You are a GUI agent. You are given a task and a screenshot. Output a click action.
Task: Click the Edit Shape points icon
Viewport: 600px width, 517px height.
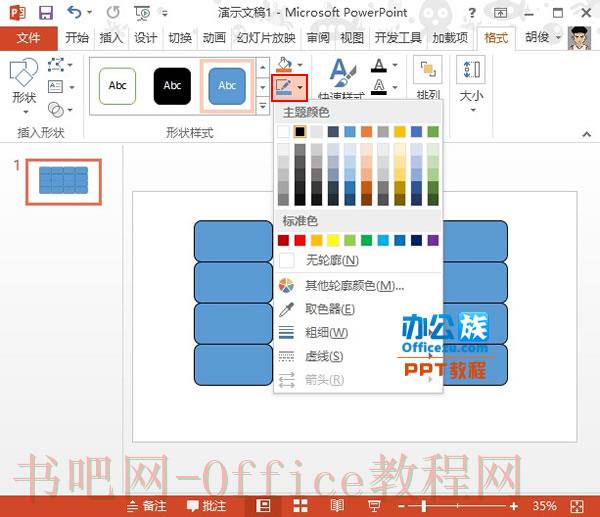(x=56, y=65)
